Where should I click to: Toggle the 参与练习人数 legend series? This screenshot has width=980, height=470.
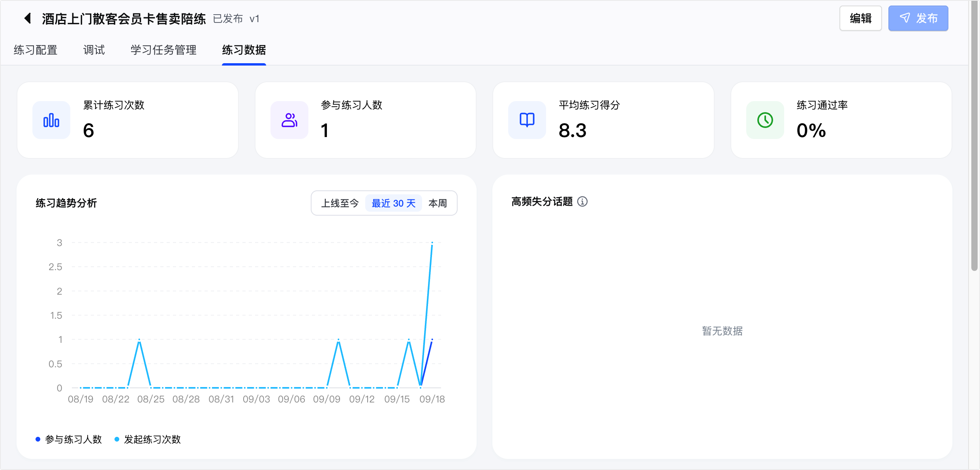[69, 439]
